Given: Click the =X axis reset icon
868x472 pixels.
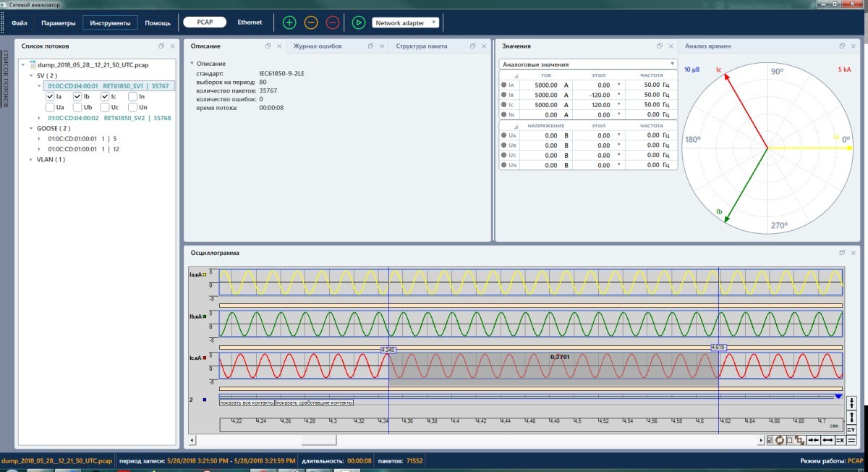Looking at the screenshot, I should tap(840, 440).
